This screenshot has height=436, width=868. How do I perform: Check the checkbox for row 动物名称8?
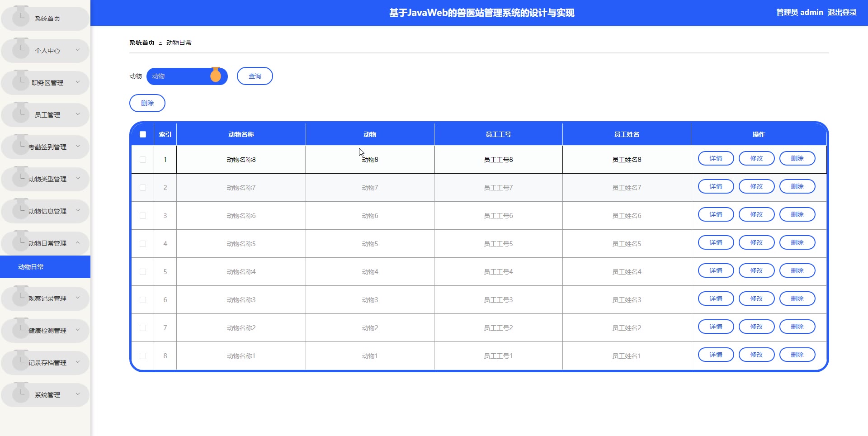click(143, 160)
